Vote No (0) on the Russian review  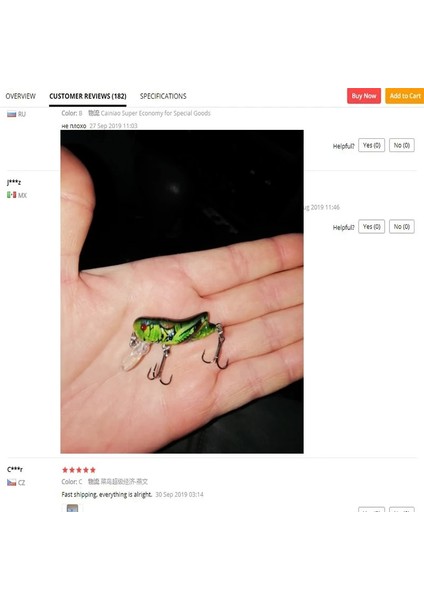402,145
